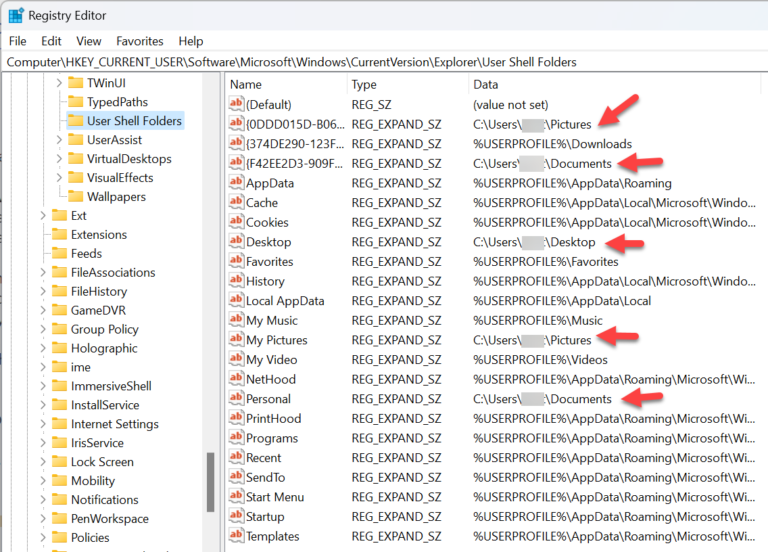
Task: Click the GameDVR folder icon
Action: pyautogui.click(x=58, y=310)
